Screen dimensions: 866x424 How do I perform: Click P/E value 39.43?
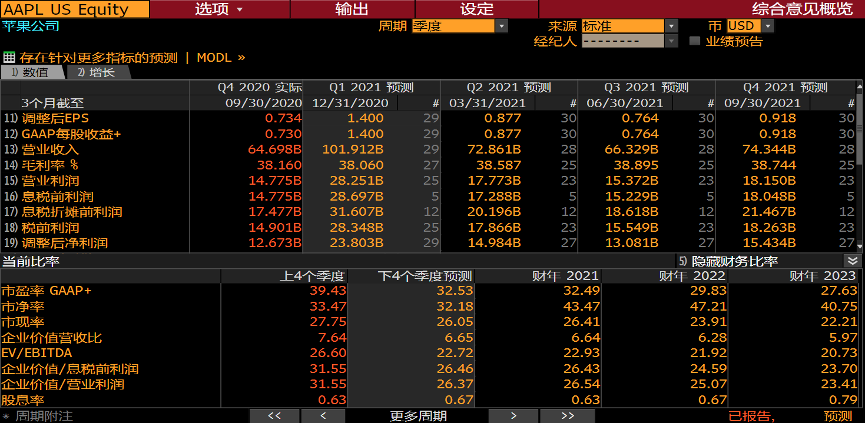click(328, 291)
